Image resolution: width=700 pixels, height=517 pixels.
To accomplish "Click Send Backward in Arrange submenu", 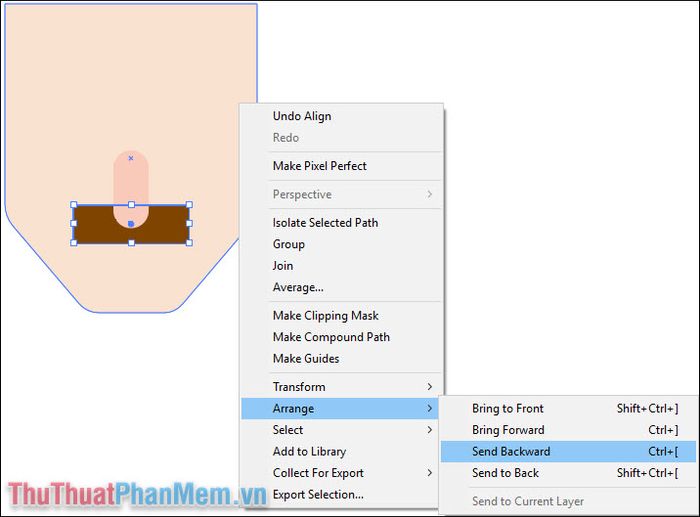I will click(569, 451).
